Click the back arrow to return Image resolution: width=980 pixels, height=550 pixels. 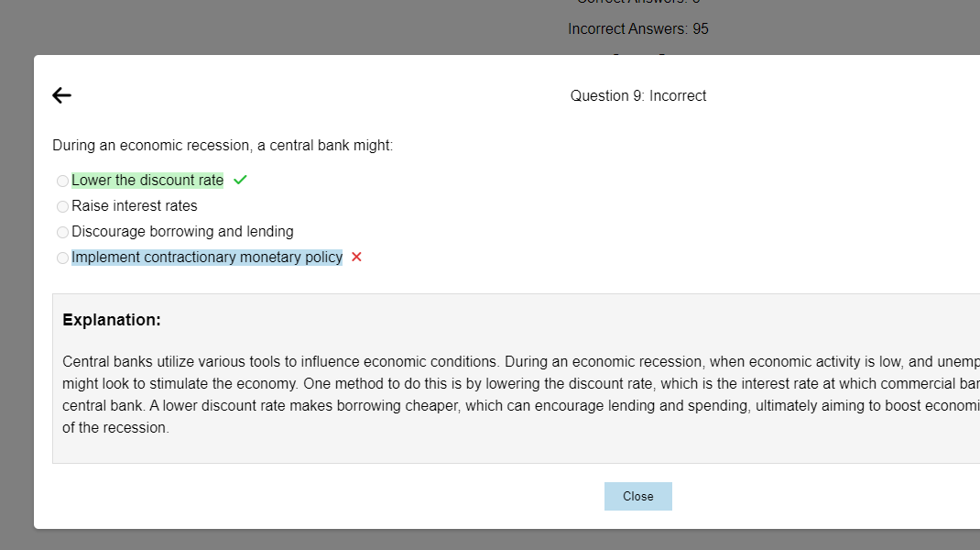click(x=60, y=94)
